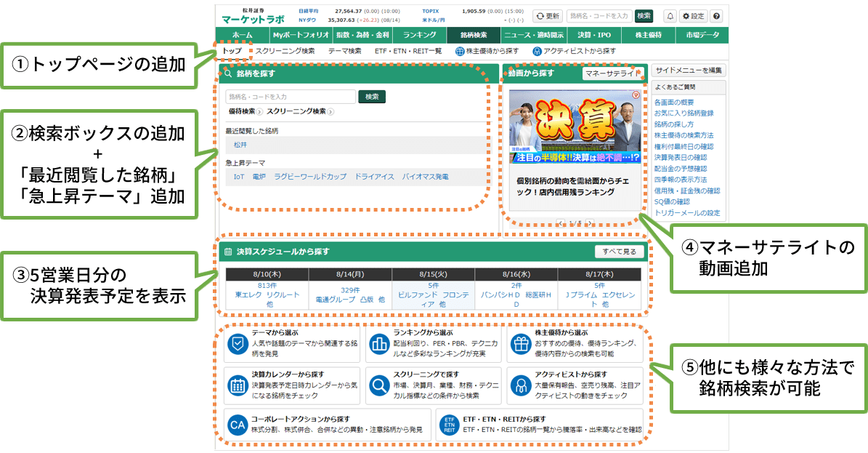Open スクリーニング検索 sub-tab

[285, 51]
